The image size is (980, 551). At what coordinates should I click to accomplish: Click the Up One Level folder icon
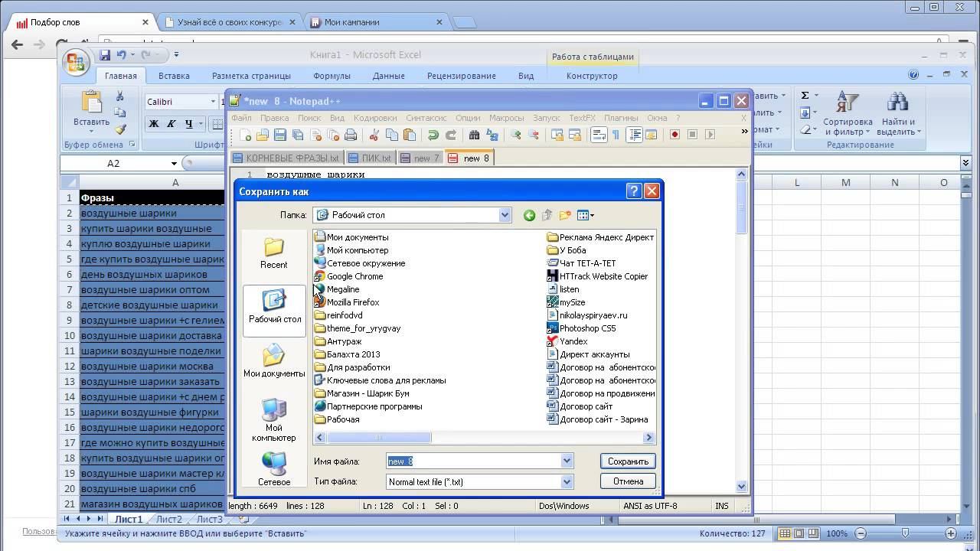click(547, 216)
